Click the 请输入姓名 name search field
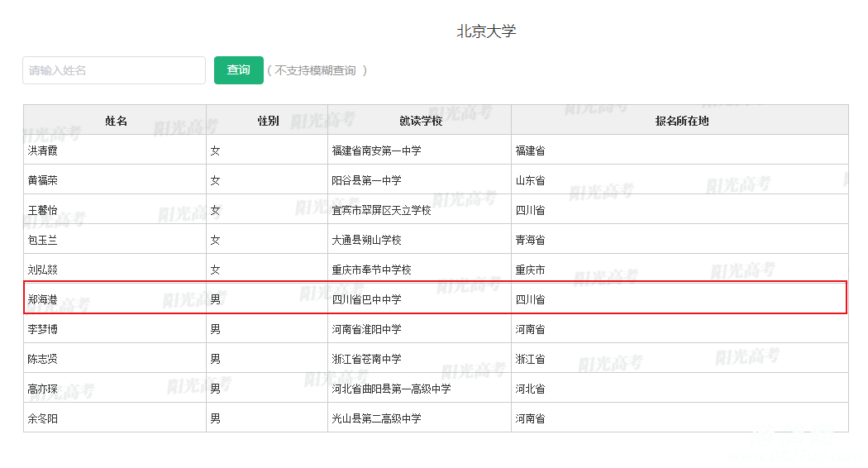Viewport: 868px width, 468px height. coord(113,70)
